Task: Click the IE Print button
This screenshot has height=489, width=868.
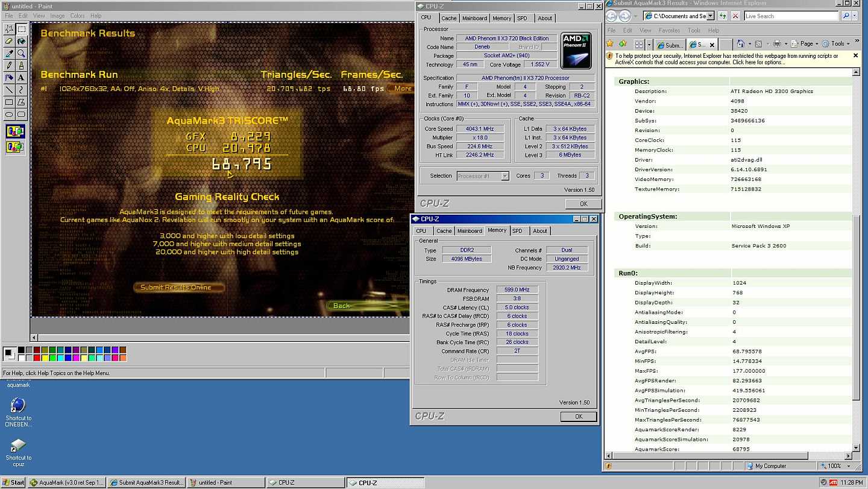Action: click(x=777, y=43)
